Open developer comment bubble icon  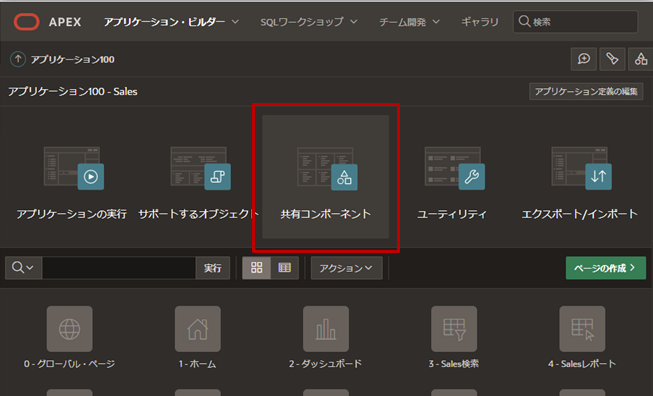[x=584, y=59]
